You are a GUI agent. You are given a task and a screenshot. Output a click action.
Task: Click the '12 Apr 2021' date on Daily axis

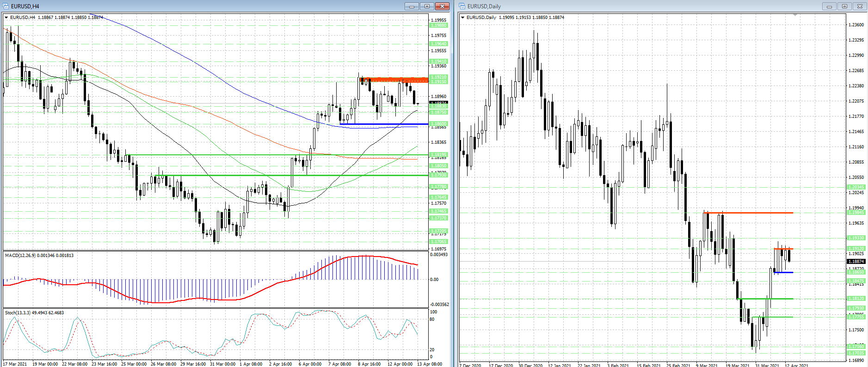point(797,365)
